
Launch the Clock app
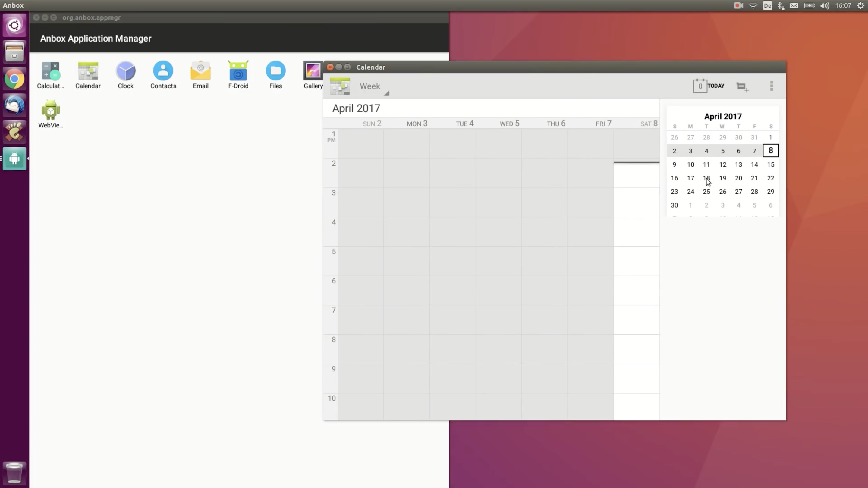pyautogui.click(x=125, y=74)
